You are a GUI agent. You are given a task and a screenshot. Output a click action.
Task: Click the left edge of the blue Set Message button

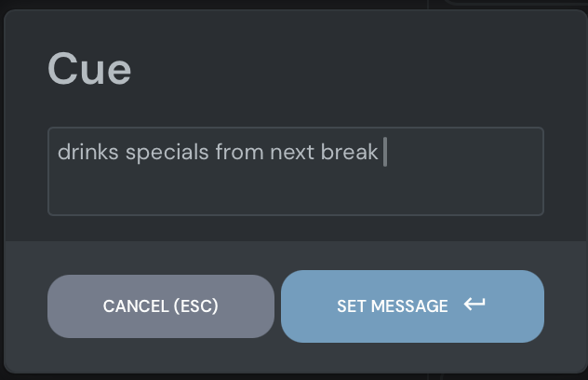coord(290,306)
